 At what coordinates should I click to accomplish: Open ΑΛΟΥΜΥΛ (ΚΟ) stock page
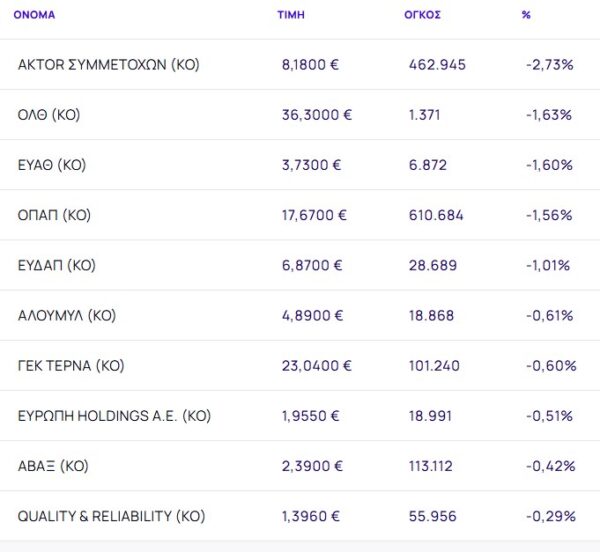[67, 315]
